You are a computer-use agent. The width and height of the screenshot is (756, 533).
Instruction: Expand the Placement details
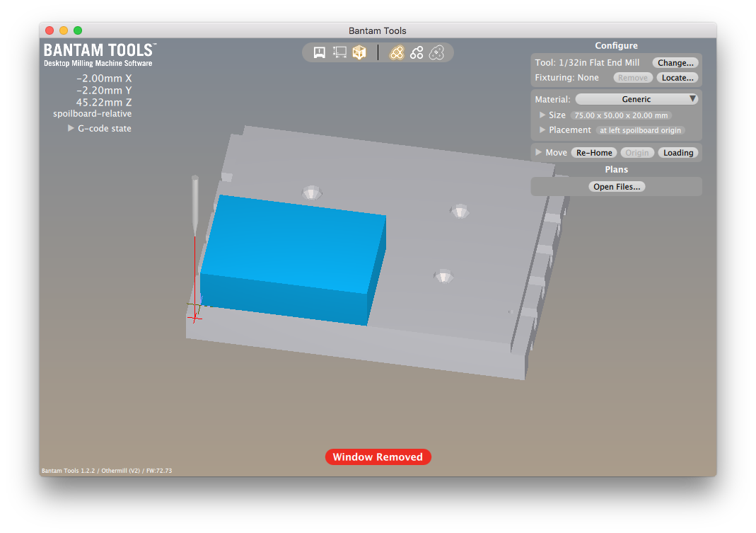[542, 130]
